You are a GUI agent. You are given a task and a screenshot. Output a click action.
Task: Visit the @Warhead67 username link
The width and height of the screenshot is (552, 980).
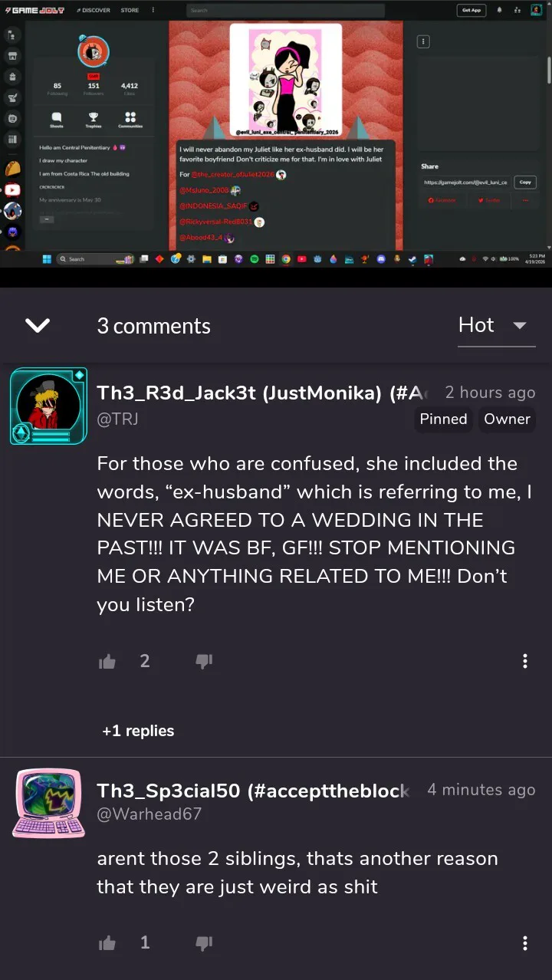click(149, 814)
